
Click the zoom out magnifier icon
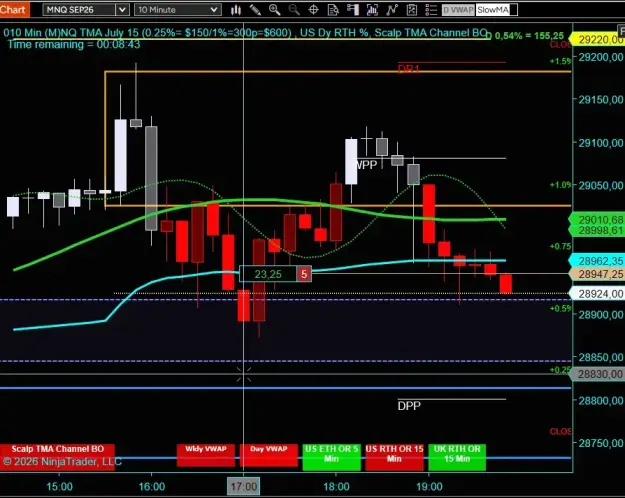(294, 10)
